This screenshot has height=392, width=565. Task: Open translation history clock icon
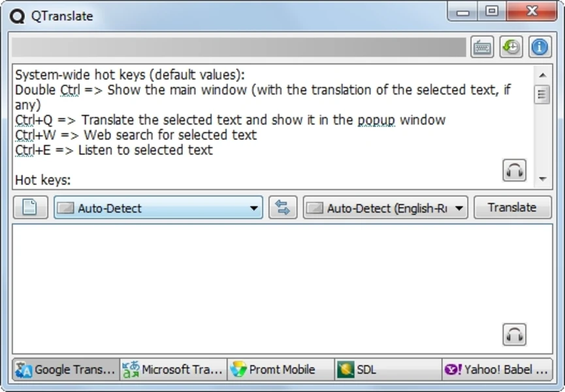coord(511,47)
